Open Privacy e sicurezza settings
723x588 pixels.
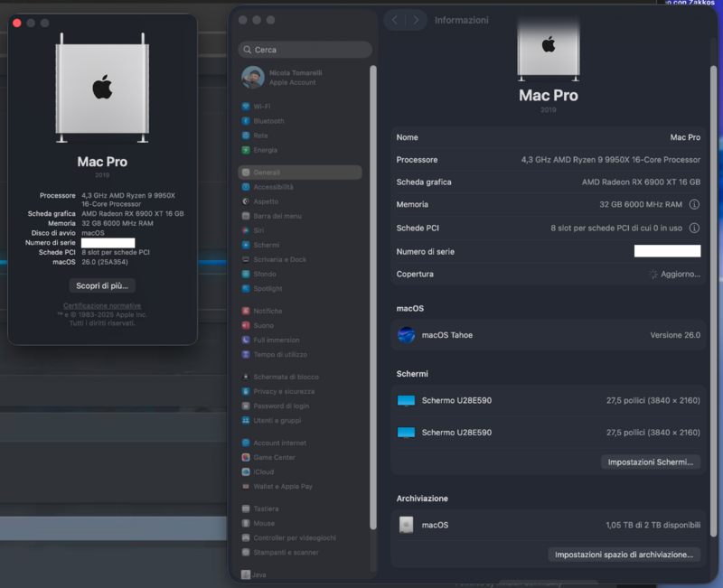(x=284, y=391)
